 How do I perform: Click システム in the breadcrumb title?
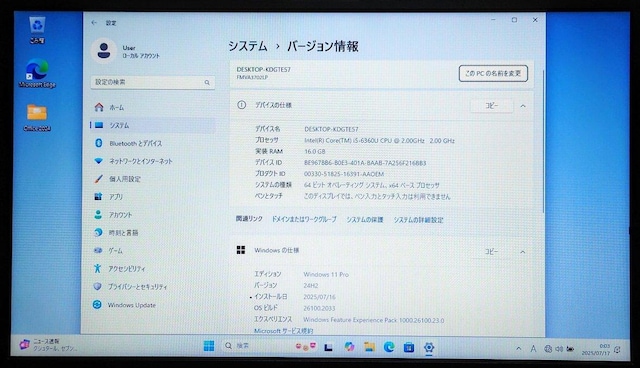click(248, 46)
